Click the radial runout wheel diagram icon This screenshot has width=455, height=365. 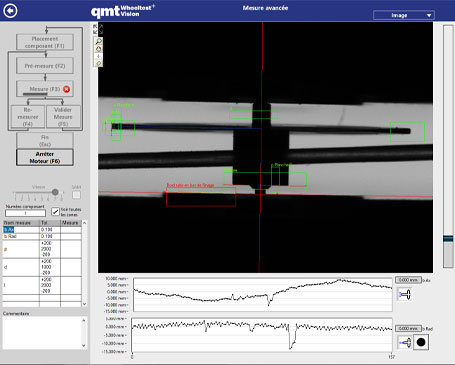[x=405, y=342]
